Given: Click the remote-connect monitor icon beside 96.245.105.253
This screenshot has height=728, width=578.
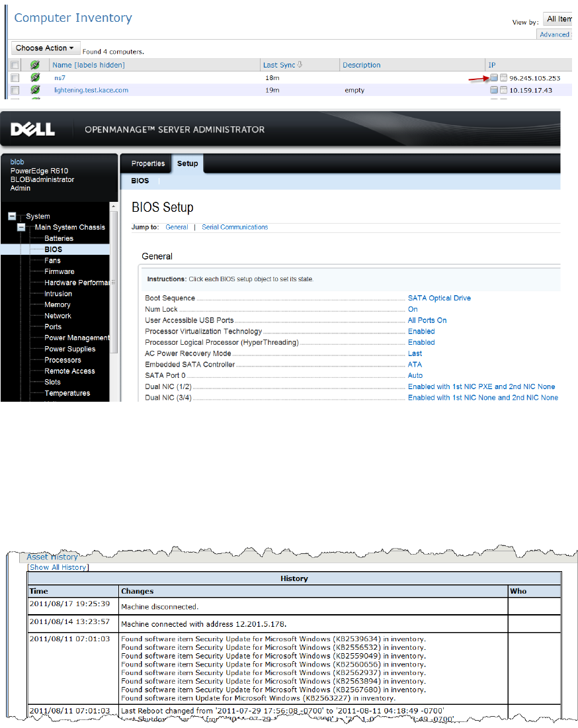Looking at the screenshot, I should 494,77.
